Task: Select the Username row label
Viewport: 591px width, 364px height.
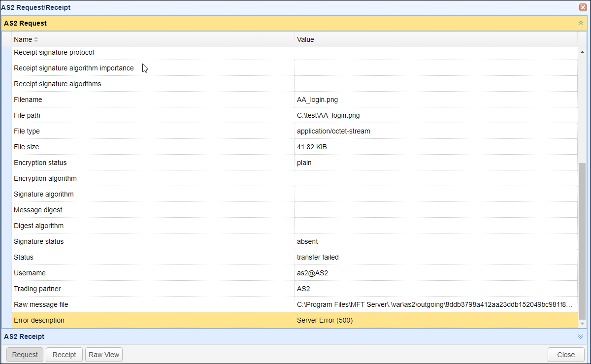Action: 30,273
